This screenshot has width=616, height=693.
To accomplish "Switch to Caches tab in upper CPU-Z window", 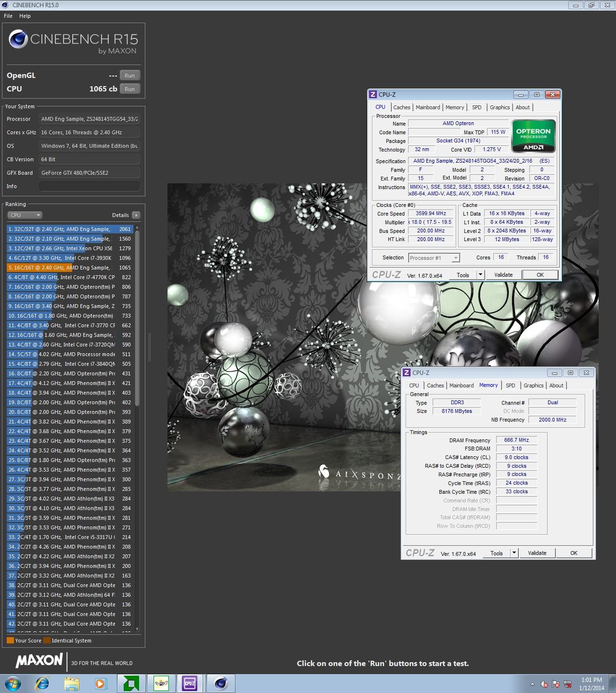I will click(402, 107).
